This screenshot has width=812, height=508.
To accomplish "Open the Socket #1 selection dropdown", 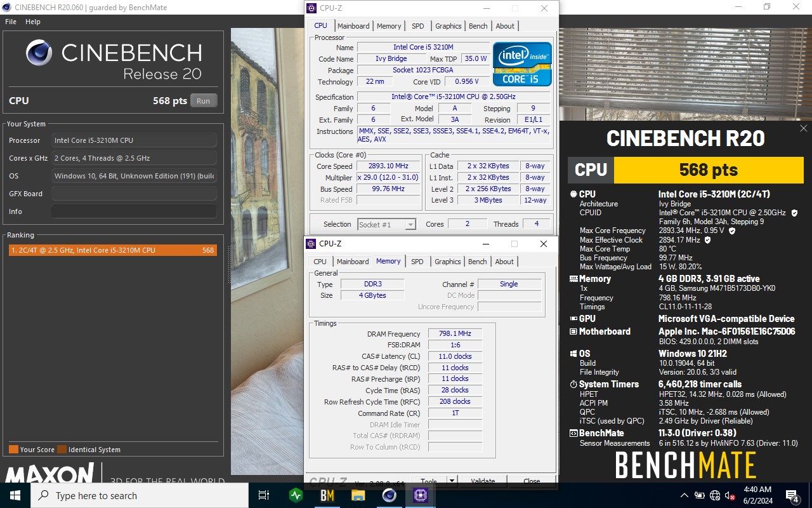I will [x=386, y=224].
